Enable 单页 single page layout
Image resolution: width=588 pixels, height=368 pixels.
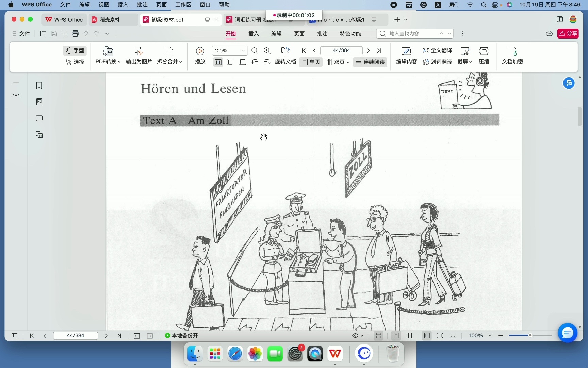tap(311, 62)
